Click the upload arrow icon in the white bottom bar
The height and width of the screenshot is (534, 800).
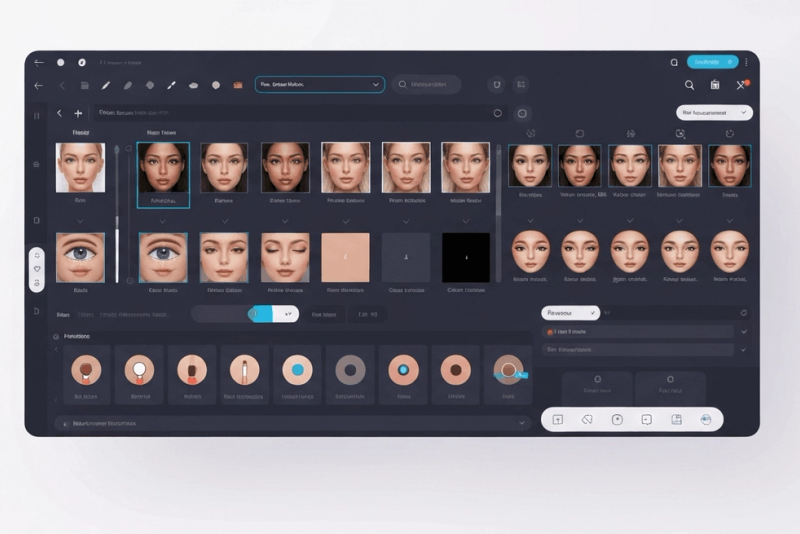point(558,420)
